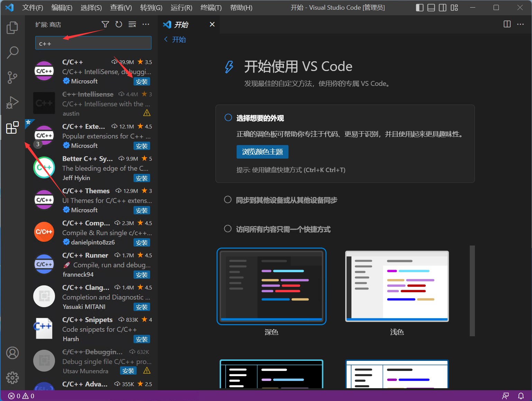Screen dimensions: 532x401
Task: Choose dark high contrast theme preview
Action: pos(272,374)
